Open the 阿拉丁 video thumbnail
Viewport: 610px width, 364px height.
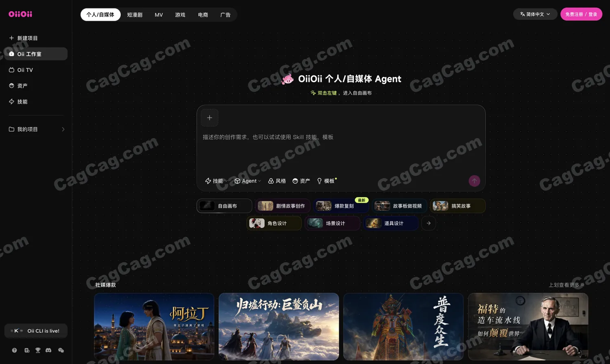click(x=154, y=327)
